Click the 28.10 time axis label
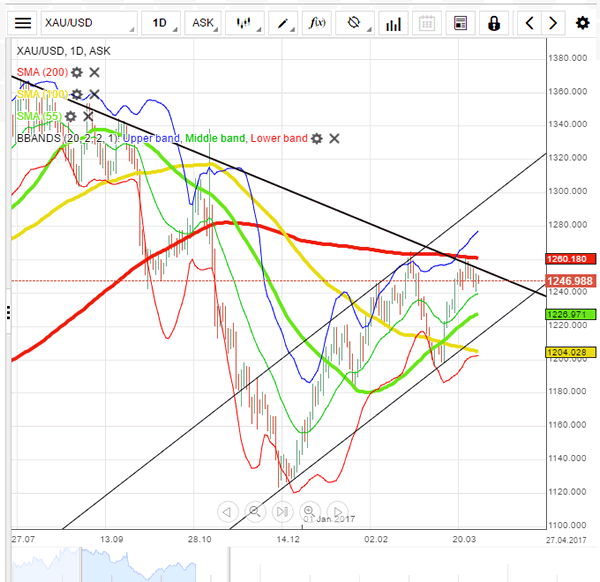Screen dimensions: 600x582 pyautogui.click(x=199, y=540)
